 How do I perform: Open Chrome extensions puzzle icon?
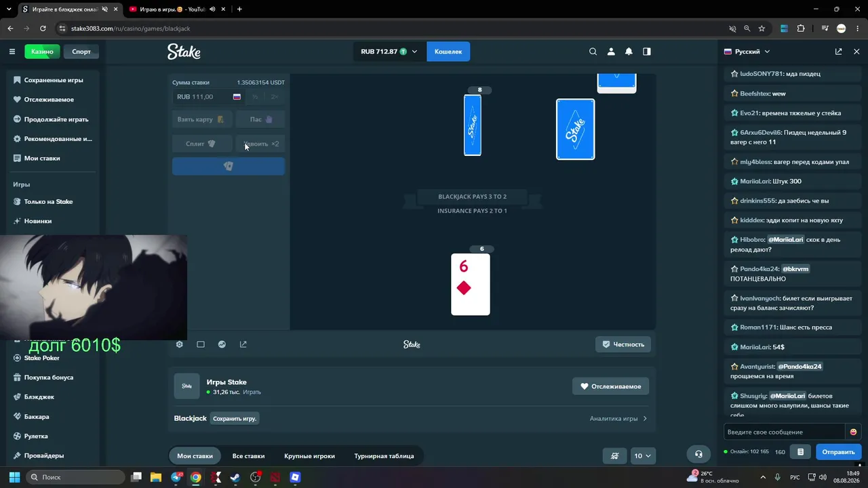click(x=801, y=28)
